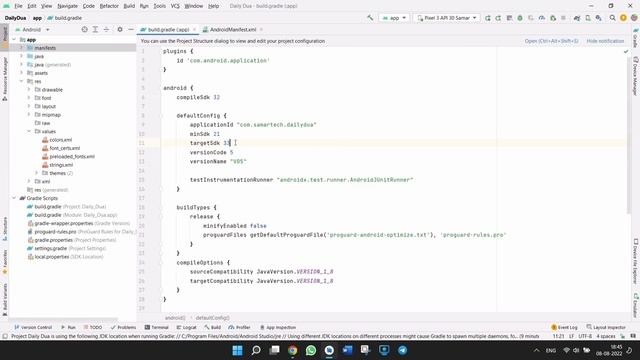Click the defaultConfig{} breadcrumb
The height and width of the screenshot is (360, 640).
(213, 318)
